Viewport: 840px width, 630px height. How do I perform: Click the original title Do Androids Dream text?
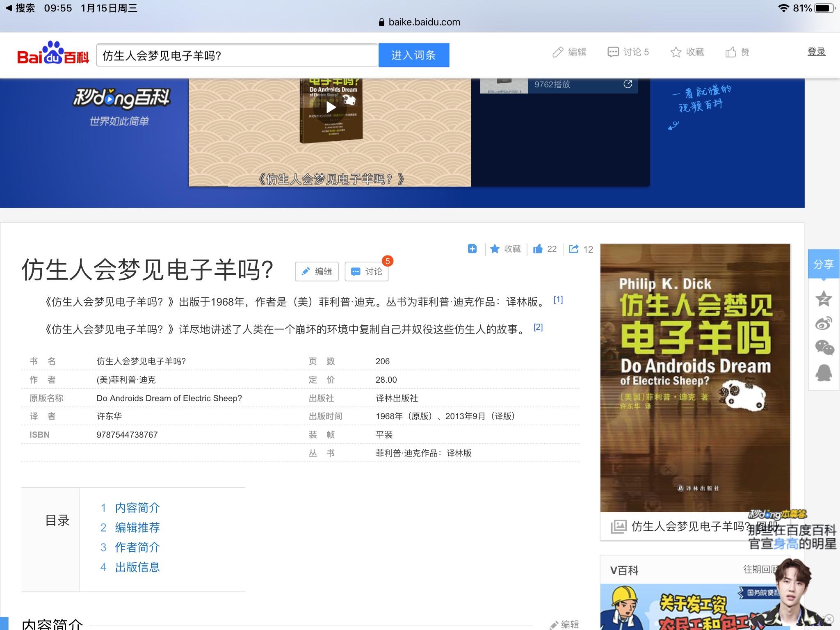[169, 398]
